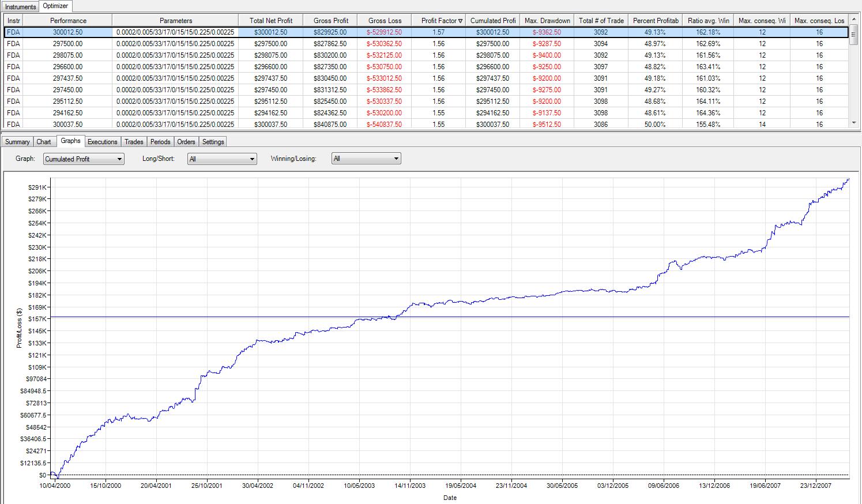
Task: Open the Executions tab
Action: [x=102, y=142]
